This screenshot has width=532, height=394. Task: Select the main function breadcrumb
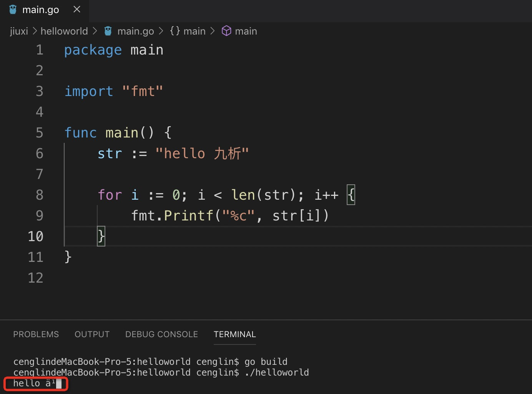pos(246,31)
